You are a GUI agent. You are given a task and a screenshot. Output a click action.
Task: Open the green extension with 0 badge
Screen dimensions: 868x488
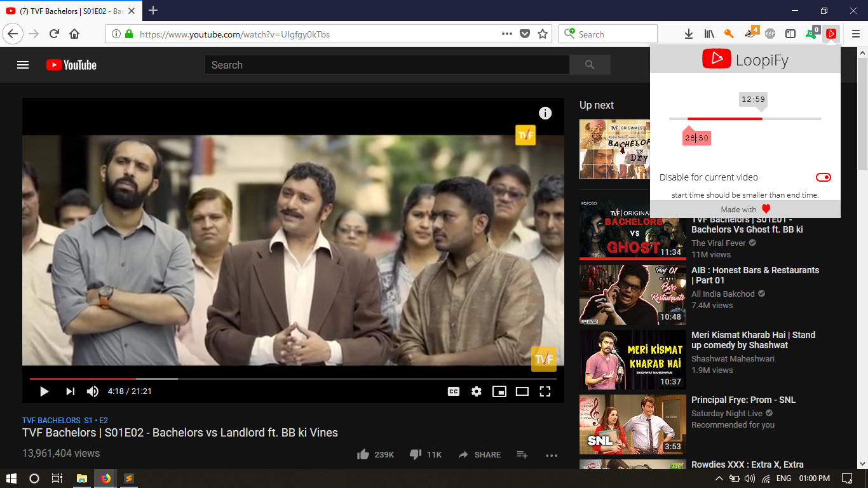[812, 33]
